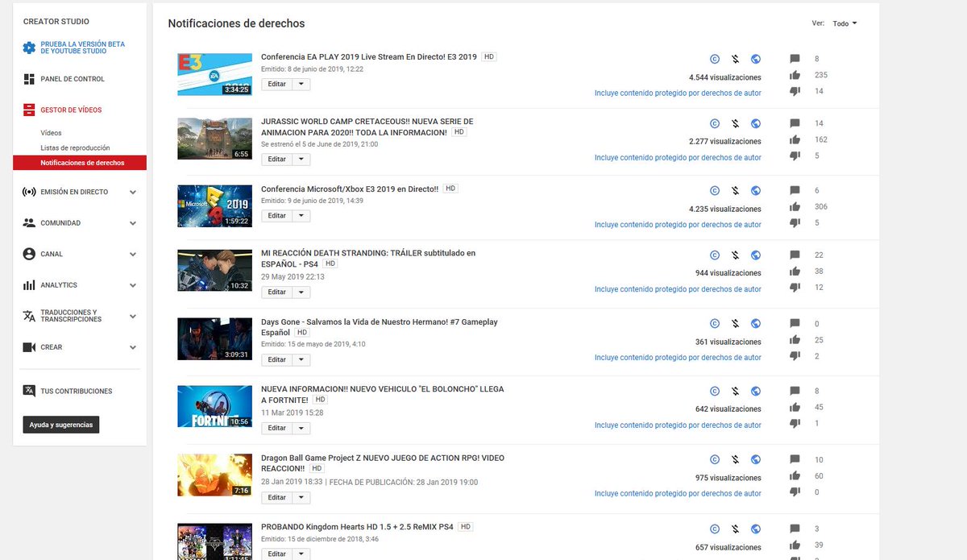Screen dimensions: 967x560
Task: Click the Days Gone gameplay thumbnail
Action: (214, 338)
